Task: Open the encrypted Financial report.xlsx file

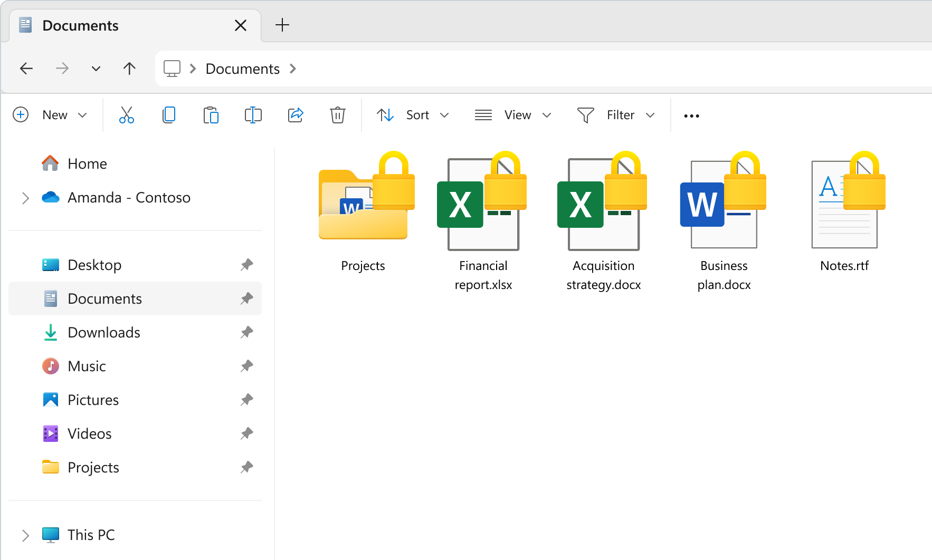Action: click(482, 206)
